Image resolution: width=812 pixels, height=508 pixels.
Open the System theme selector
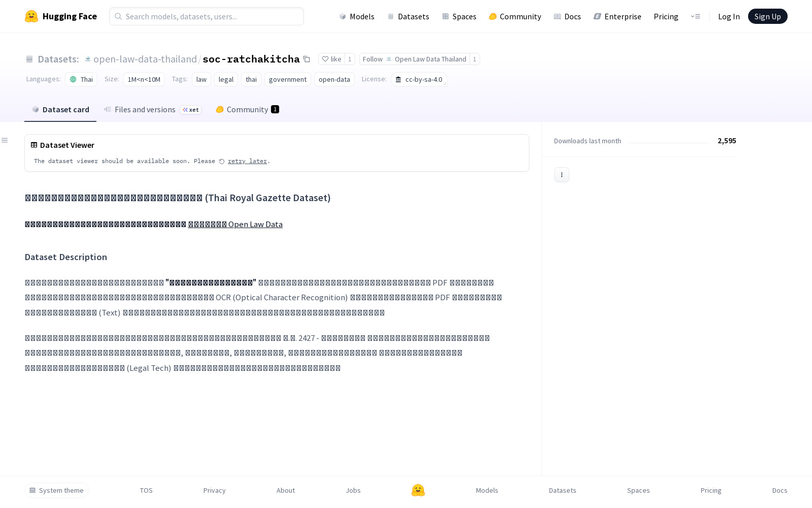point(57,490)
